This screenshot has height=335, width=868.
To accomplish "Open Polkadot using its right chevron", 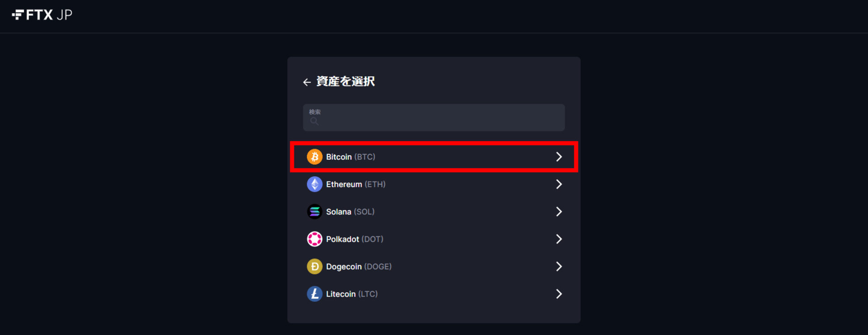I will tap(559, 239).
